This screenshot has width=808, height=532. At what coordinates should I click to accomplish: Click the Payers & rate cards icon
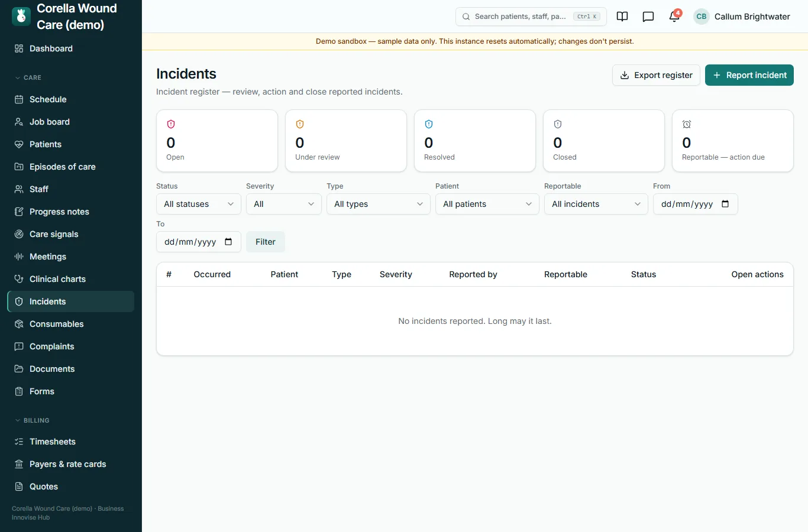[x=19, y=464]
